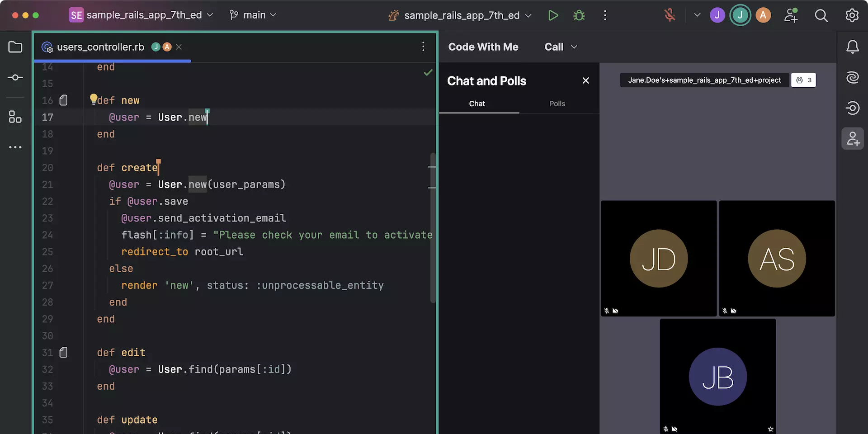
Task: Close the Chat and Polls panel
Action: [x=585, y=80]
